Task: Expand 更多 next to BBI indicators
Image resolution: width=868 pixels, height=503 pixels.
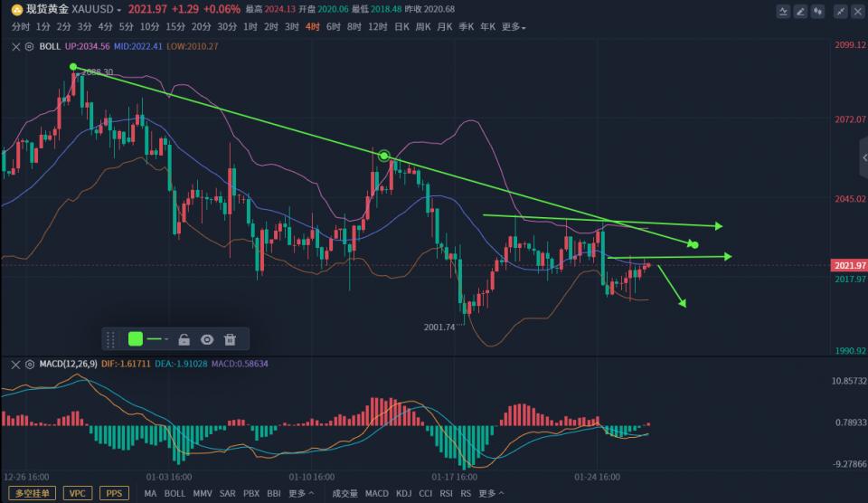Action: pos(301,494)
